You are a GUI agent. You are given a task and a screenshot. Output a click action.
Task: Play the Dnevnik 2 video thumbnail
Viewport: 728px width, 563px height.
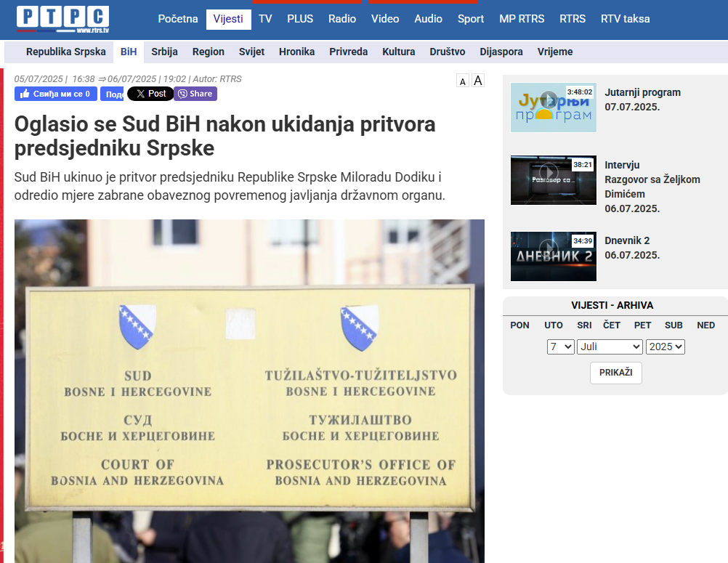click(553, 256)
